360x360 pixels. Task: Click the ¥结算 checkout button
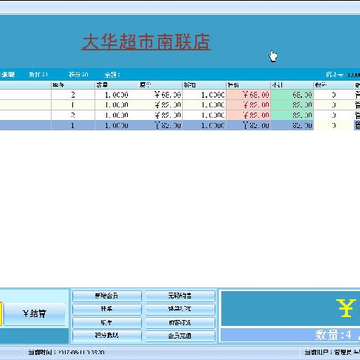[34, 314]
